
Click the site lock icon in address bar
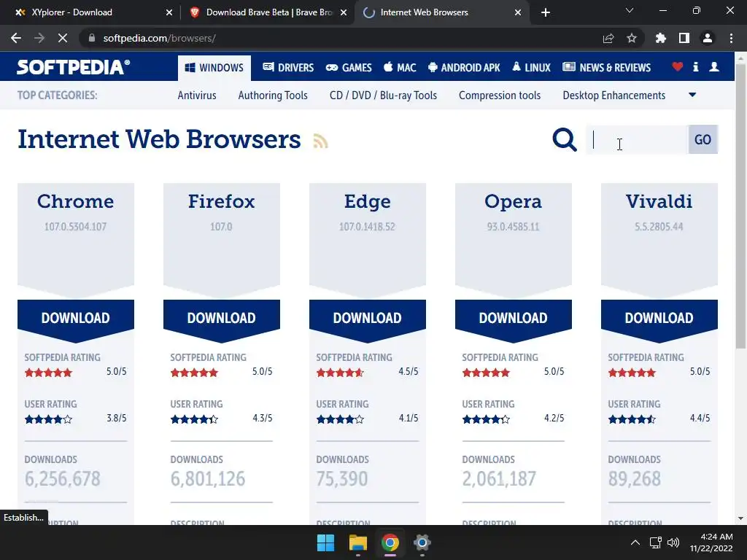[x=91, y=38]
